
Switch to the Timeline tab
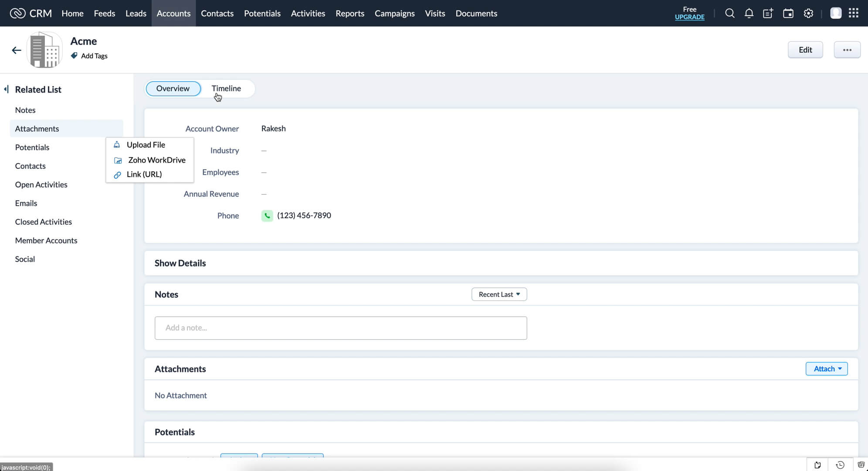(226, 89)
